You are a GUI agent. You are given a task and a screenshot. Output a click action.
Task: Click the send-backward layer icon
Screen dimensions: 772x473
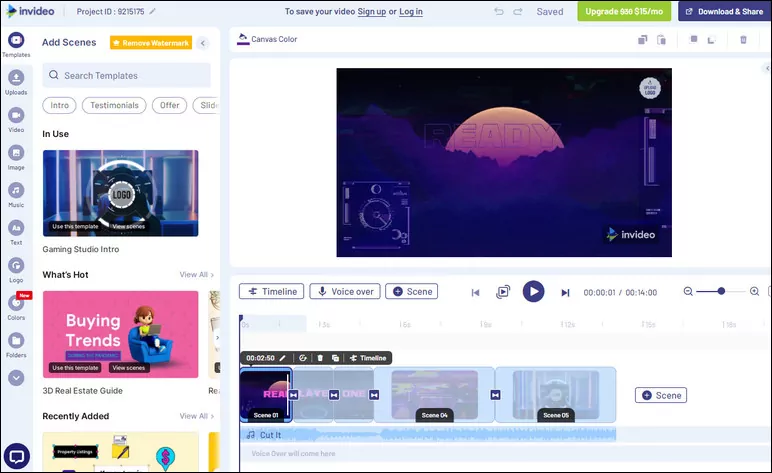[711, 39]
